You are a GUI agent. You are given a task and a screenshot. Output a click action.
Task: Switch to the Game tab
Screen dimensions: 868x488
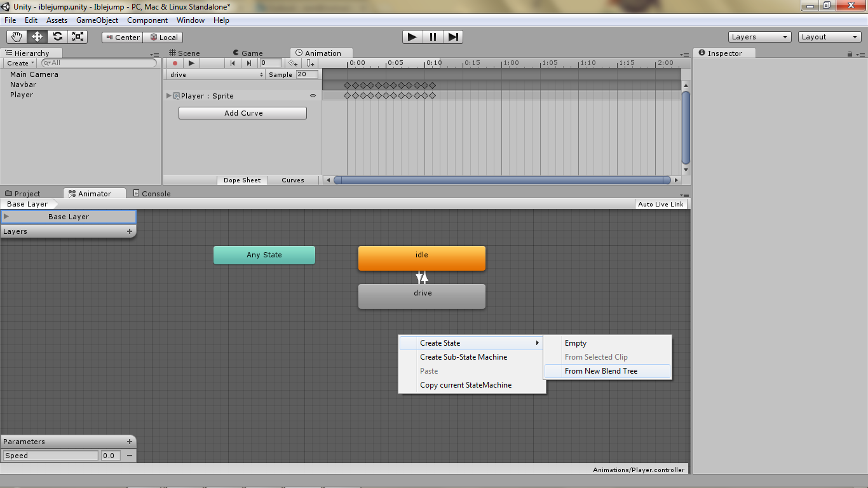tap(248, 53)
